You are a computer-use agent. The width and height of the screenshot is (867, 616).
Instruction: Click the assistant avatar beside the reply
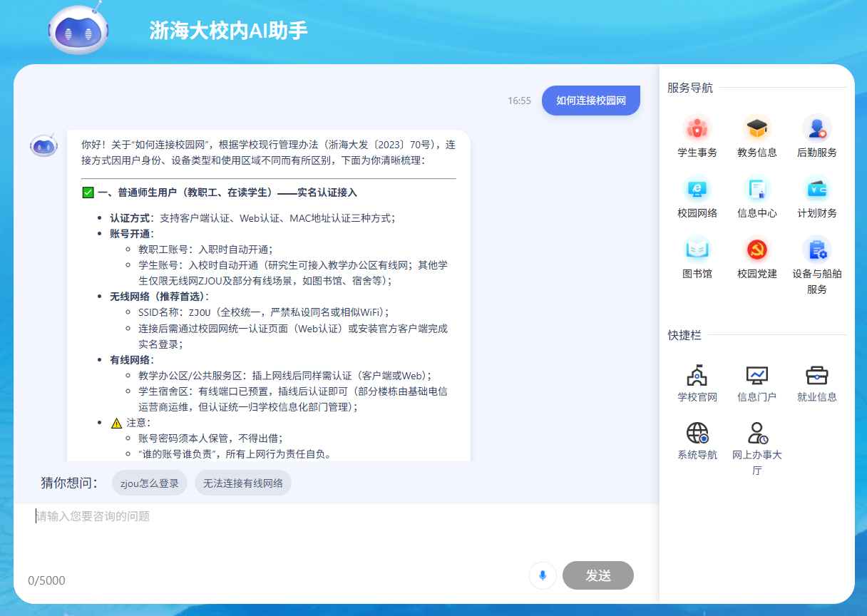[43, 145]
